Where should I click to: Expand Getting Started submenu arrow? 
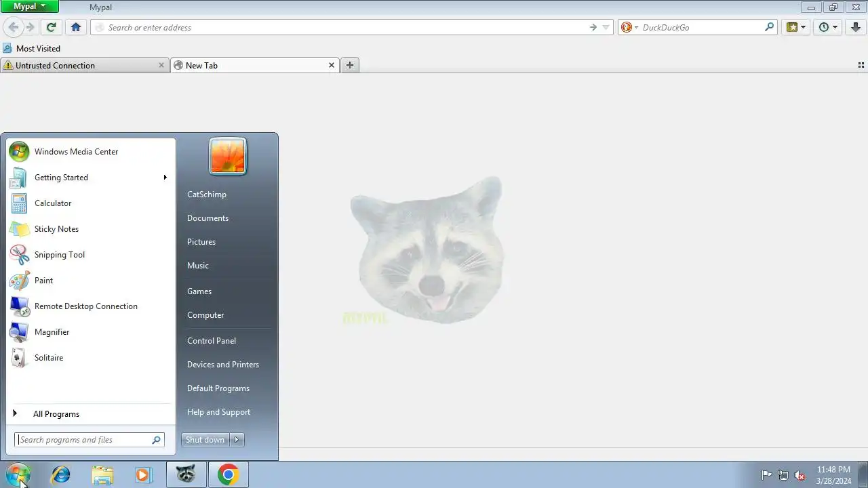[x=165, y=178]
